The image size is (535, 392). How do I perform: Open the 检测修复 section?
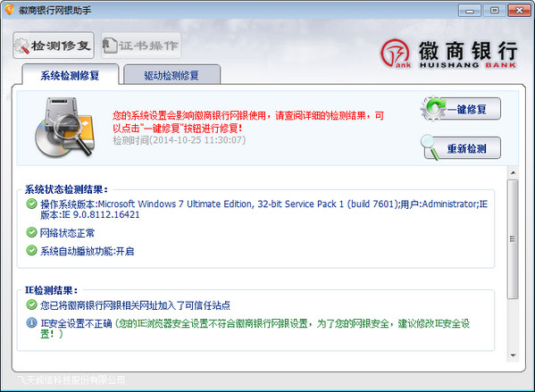click(x=54, y=46)
